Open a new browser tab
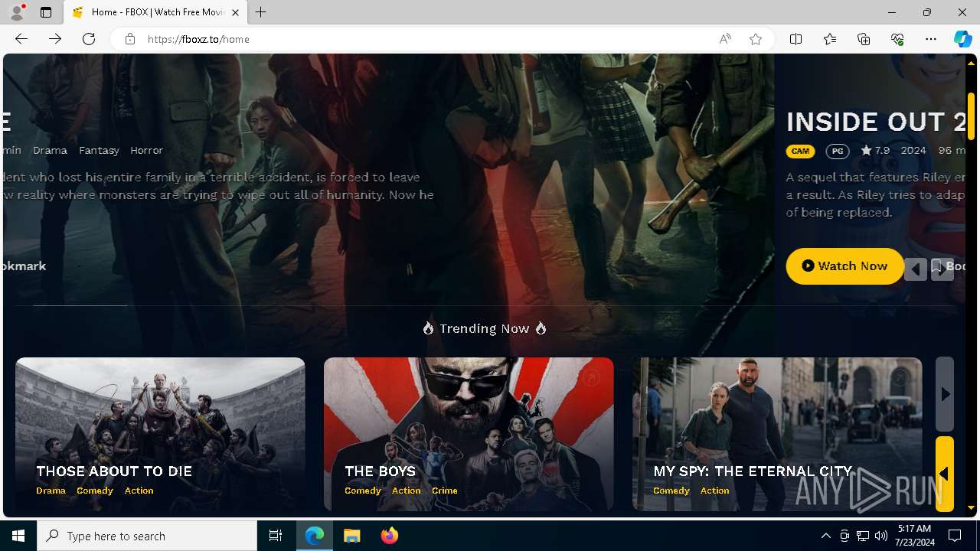Viewport: 980px width, 551px height. coord(261,12)
